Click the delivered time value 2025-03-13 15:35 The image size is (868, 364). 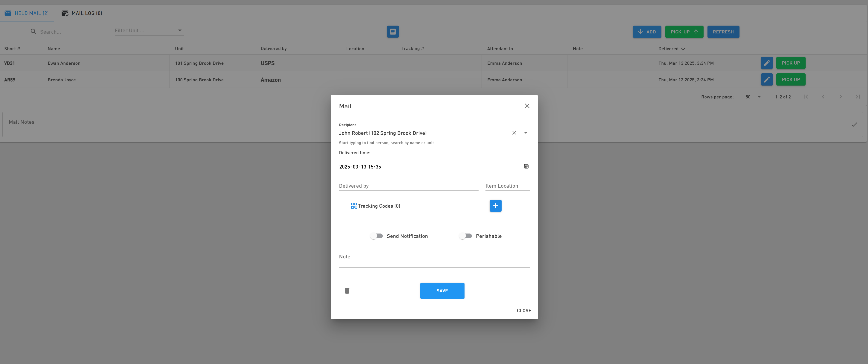pos(360,167)
